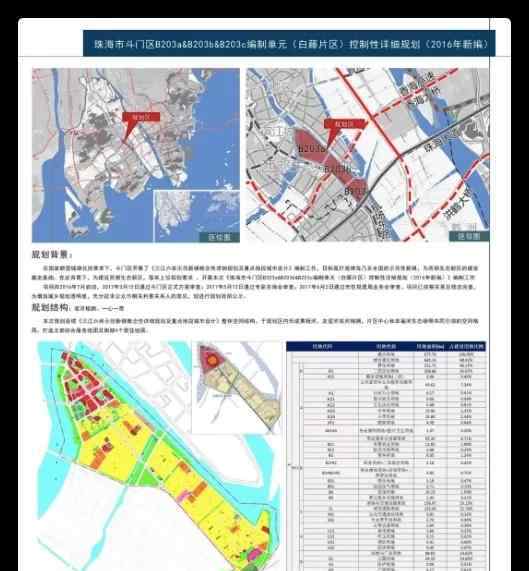The image size is (529, 571).
Task: Select the 规划背景 section heading
Action: [52, 255]
